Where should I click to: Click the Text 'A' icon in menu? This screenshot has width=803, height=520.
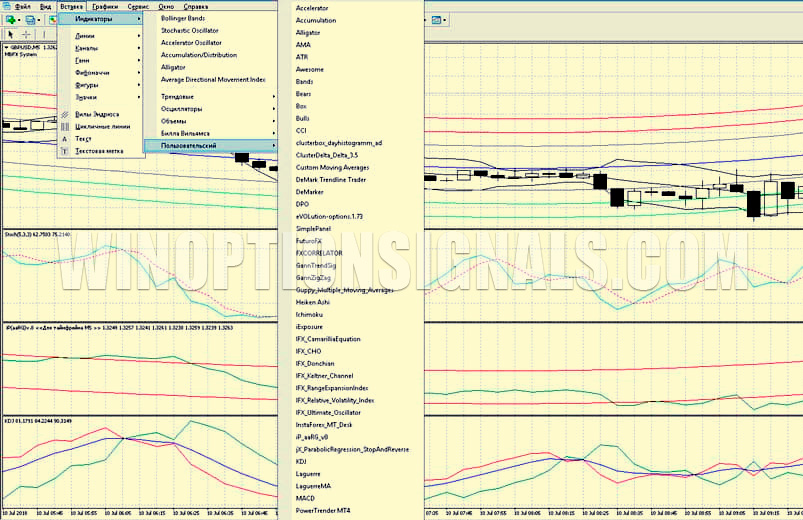65,139
